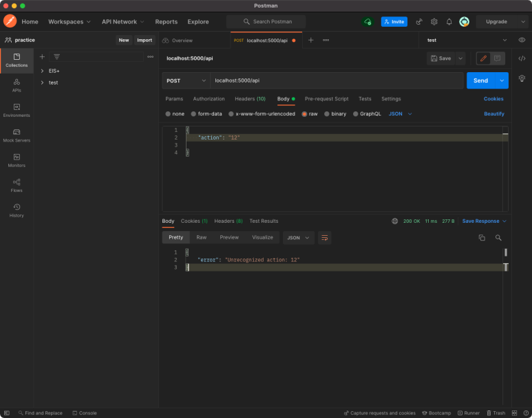Open the Mock Servers sidebar panel
532x418 pixels.
click(x=17, y=135)
